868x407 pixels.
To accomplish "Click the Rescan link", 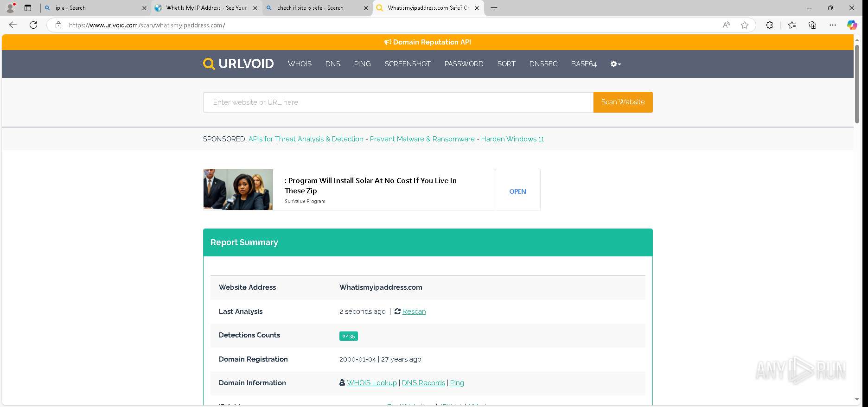I will click(x=414, y=312).
